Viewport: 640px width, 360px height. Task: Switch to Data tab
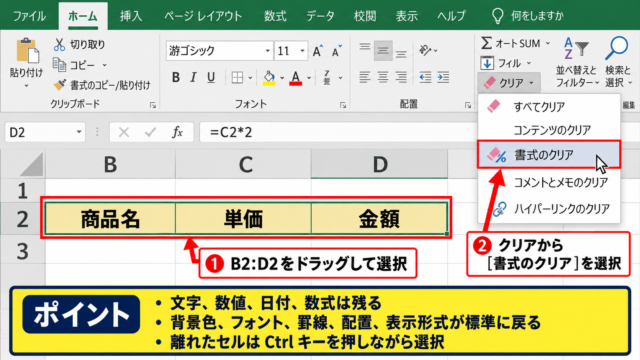click(320, 16)
